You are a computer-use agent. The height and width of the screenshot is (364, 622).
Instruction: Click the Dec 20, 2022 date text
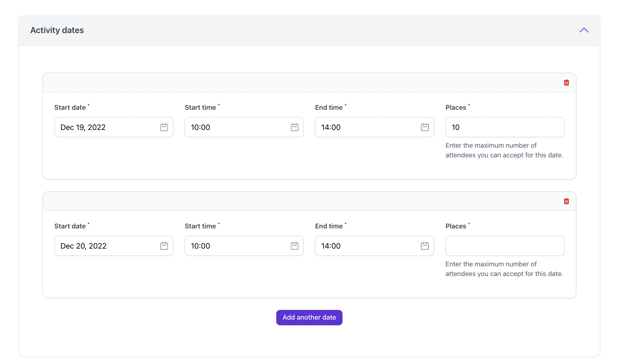click(x=83, y=246)
